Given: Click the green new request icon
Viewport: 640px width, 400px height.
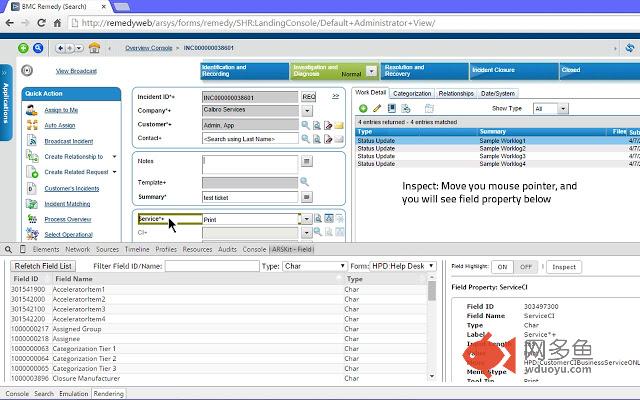Looking at the screenshot, I should tap(23, 48).
